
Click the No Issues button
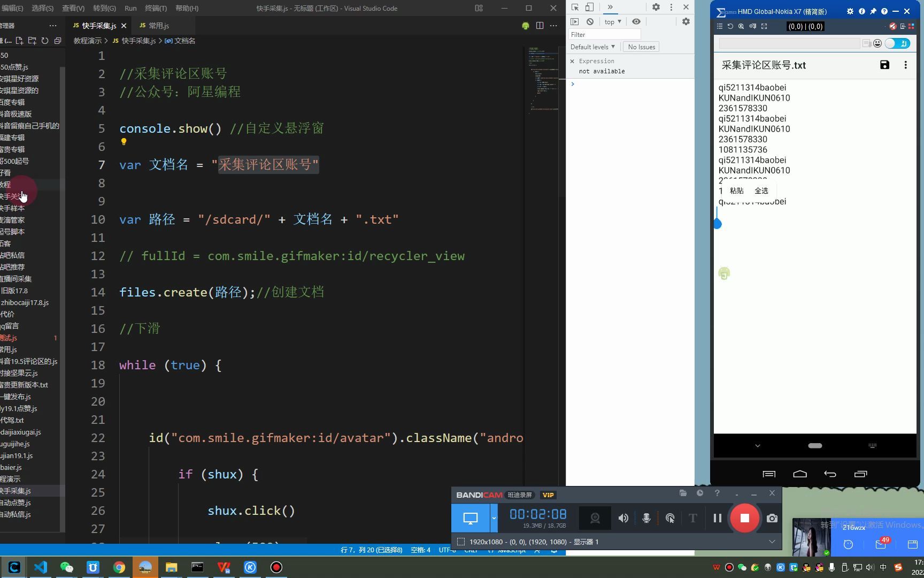[641, 47]
